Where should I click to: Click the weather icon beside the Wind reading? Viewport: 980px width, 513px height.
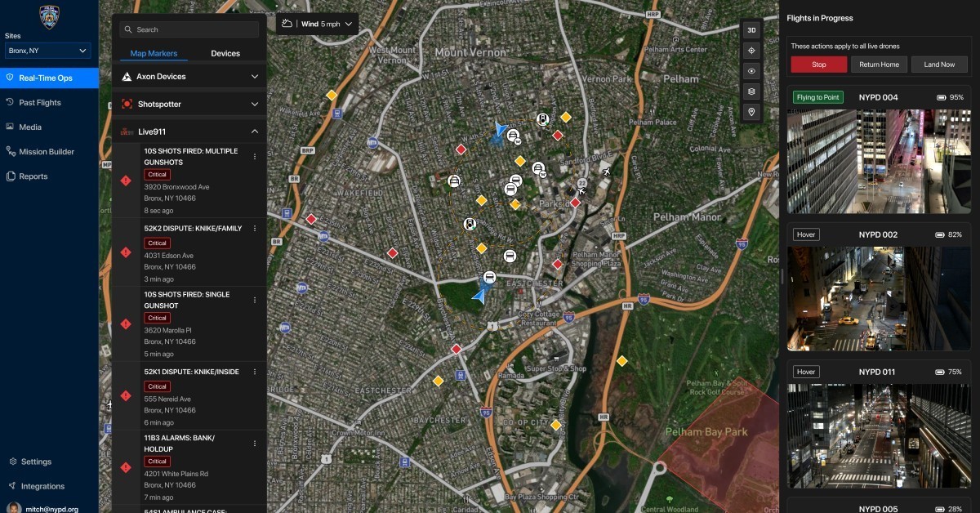coord(287,24)
